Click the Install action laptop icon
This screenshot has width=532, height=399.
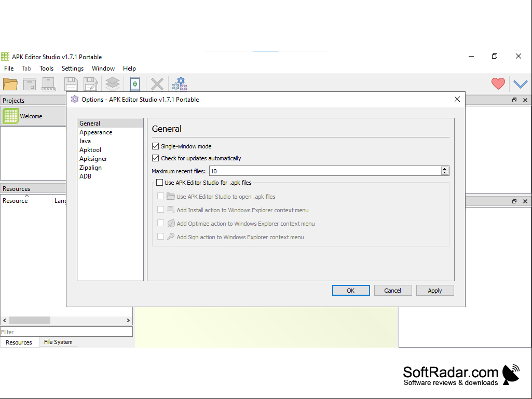[x=171, y=210]
